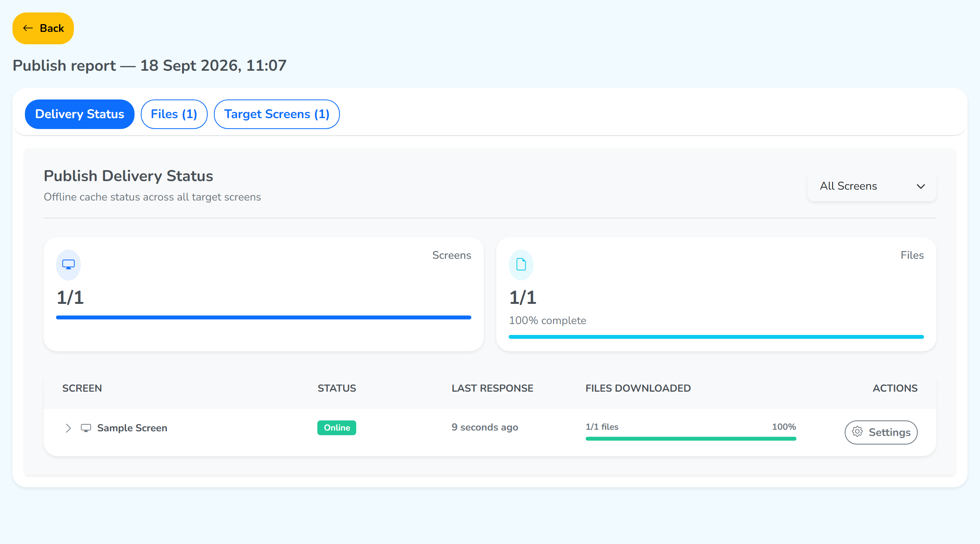Click the '1/1 files' label
Viewport: 980px width, 544px height.
tap(602, 427)
